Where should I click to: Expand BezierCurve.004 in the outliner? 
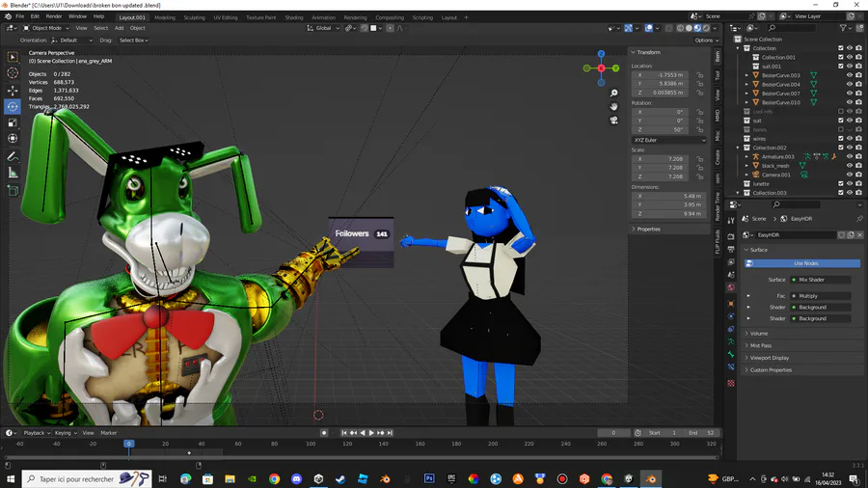tap(746, 84)
